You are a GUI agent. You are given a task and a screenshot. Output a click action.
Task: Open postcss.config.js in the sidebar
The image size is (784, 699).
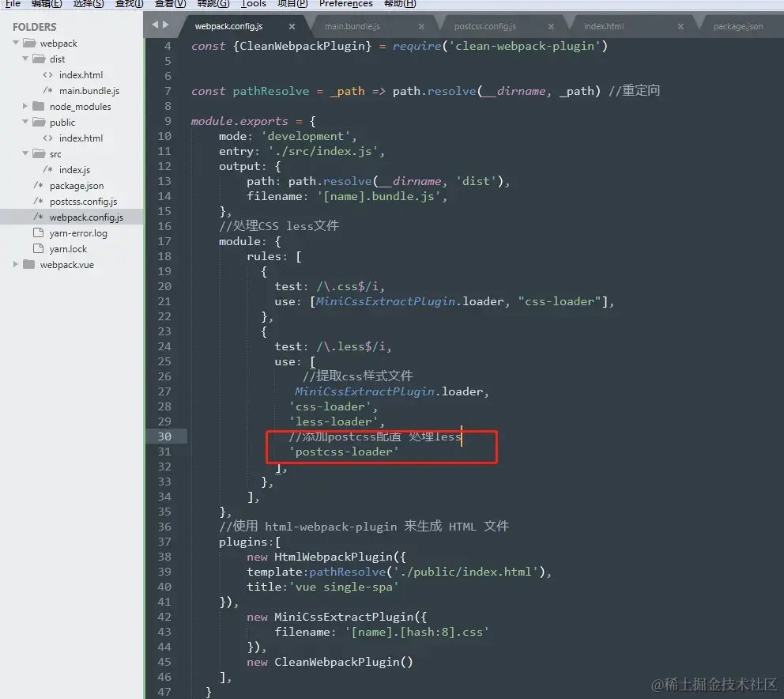pos(83,201)
